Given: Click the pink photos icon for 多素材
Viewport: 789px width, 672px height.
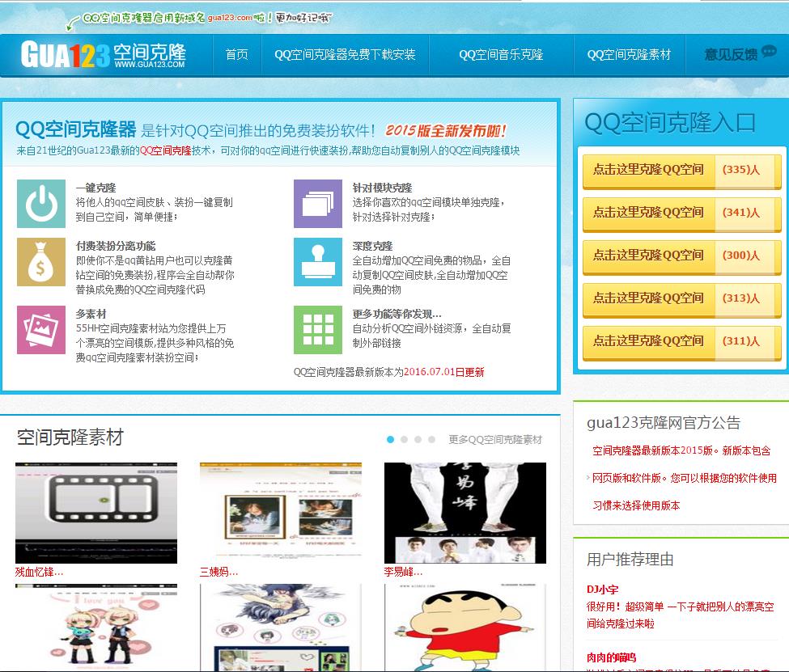Looking at the screenshot, I should tap(41, 330).
